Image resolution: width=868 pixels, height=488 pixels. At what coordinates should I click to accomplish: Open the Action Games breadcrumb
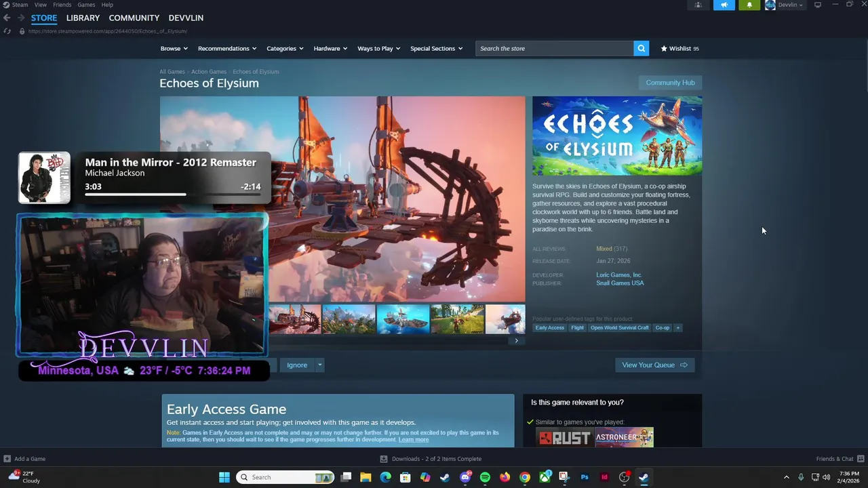[209, 72]
